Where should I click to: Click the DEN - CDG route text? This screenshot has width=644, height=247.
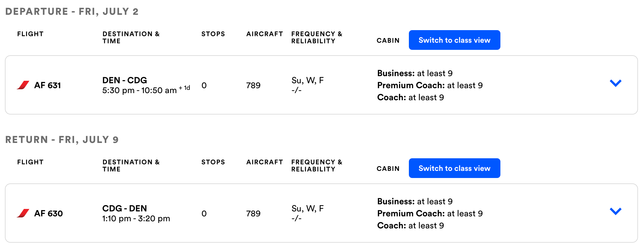[x=125, y=80]
